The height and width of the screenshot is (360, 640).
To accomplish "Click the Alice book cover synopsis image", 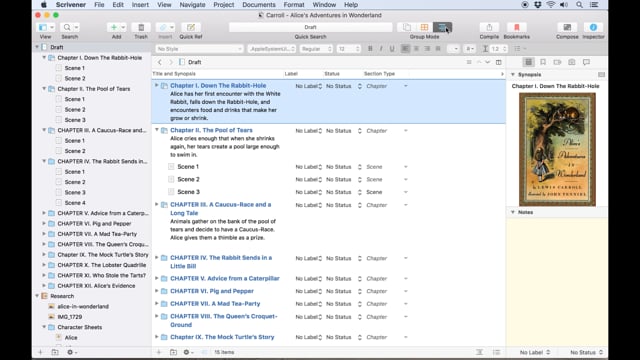I will 557,149.
